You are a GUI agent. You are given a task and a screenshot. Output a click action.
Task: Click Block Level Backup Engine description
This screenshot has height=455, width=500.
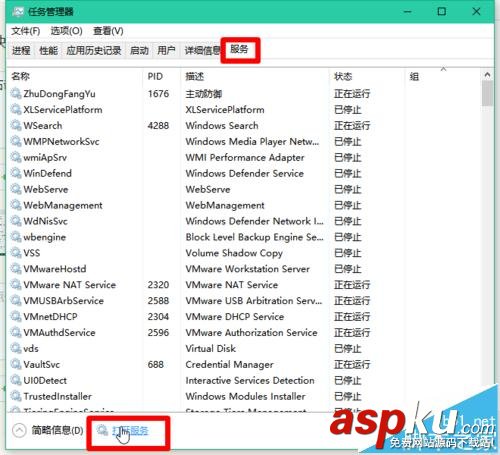point(254,237)
